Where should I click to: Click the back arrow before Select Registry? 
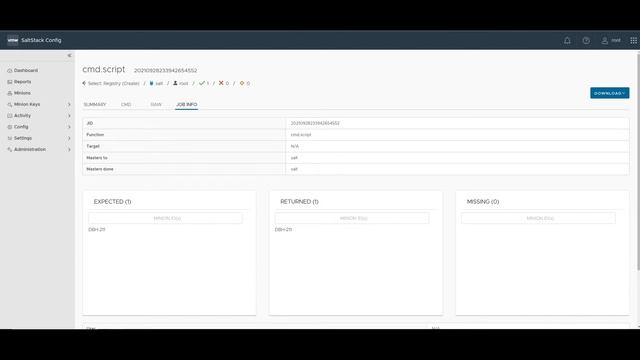pos(84,83)
